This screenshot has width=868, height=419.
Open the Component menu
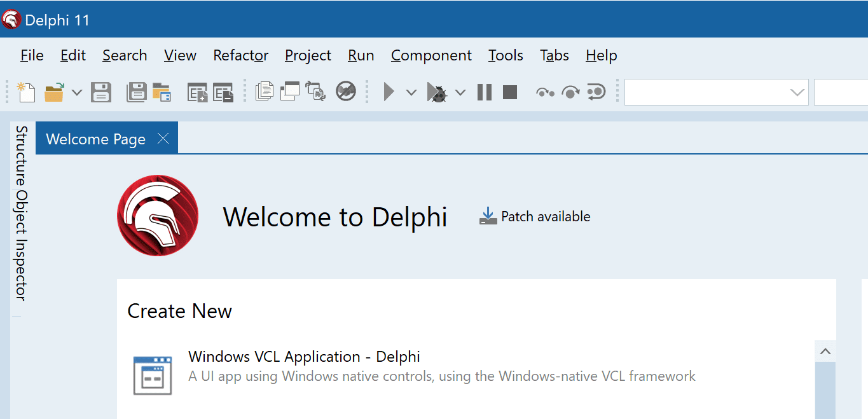(431, 55)
